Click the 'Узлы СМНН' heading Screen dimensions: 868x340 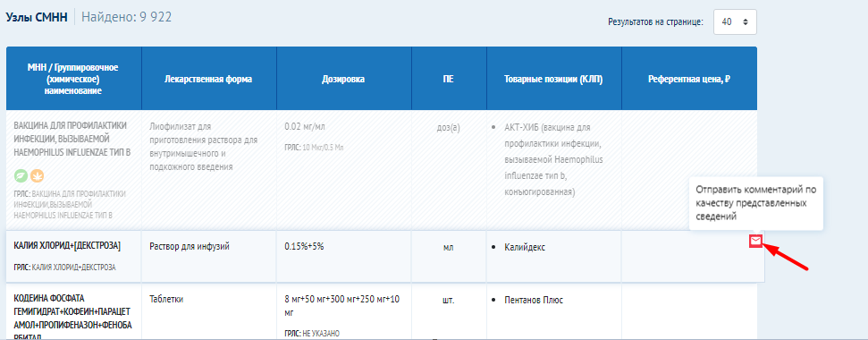point(37,17)
